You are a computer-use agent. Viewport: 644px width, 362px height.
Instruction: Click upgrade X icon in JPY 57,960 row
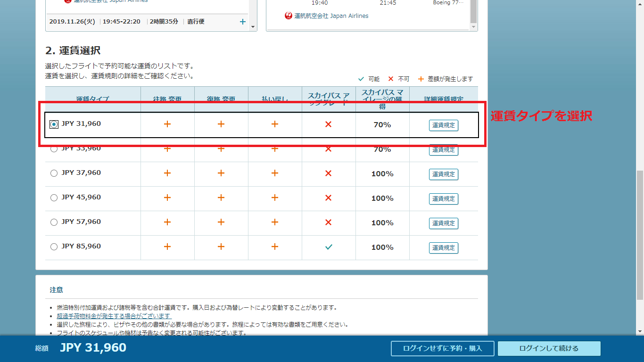[329, 222]
